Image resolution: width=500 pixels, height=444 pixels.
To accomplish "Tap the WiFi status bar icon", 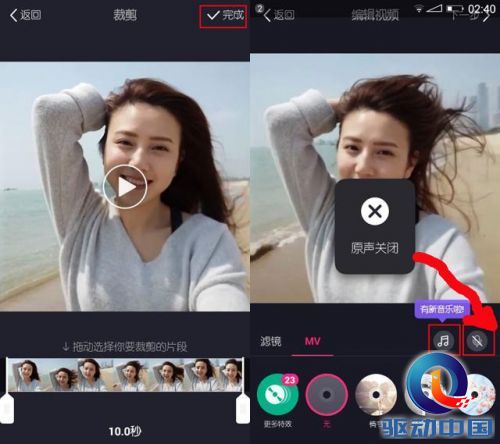I will [x=418, y=9].
